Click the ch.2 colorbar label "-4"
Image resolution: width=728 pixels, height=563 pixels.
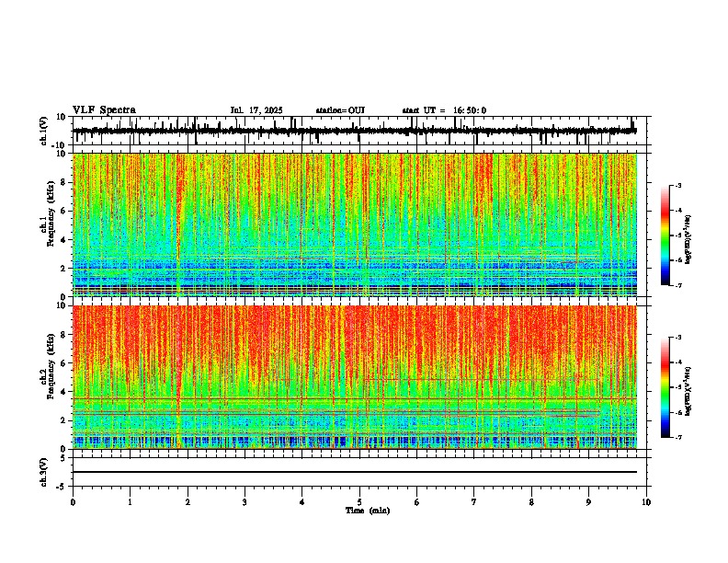678,362
